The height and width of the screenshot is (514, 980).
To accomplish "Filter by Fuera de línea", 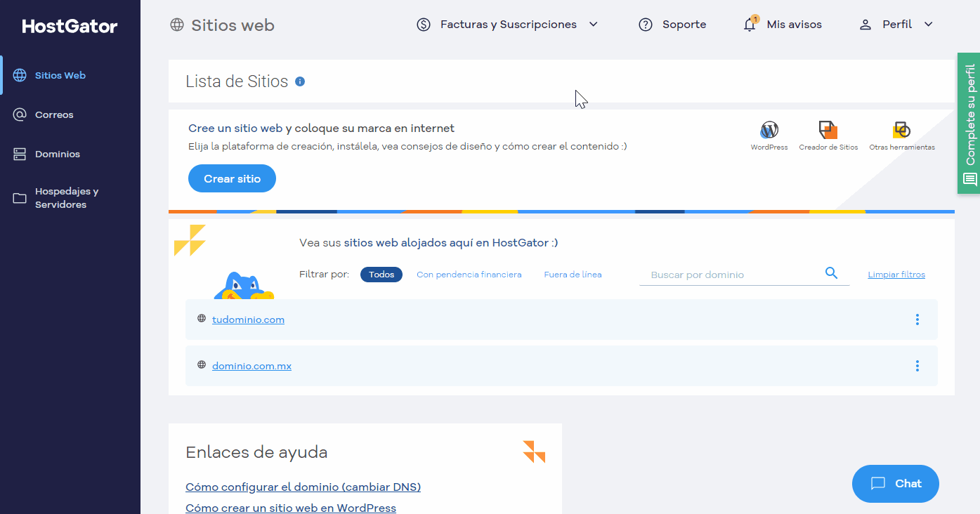I will [x=573, y=275].
